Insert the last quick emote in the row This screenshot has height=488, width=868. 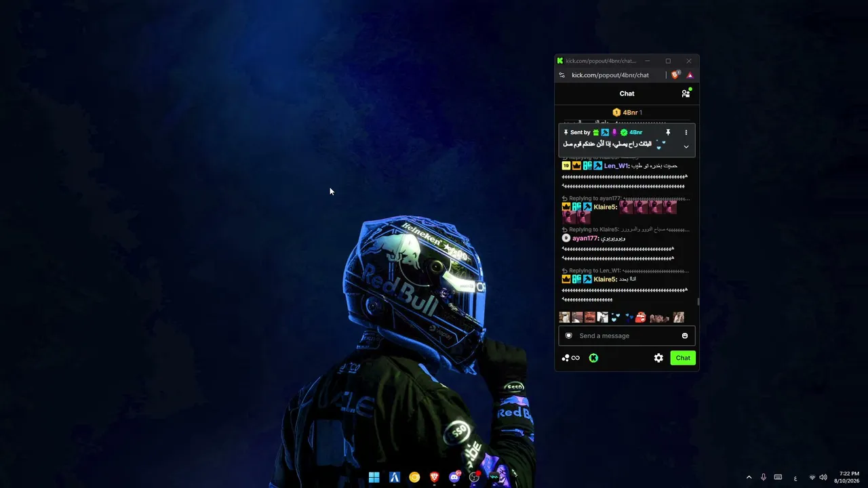pyautogui.click(x=678, y=317)
